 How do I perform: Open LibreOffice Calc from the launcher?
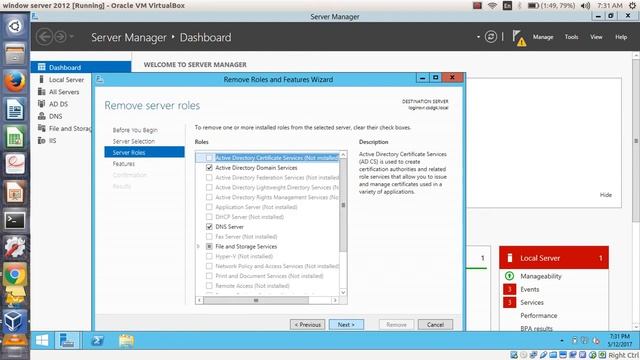[15, 137]
